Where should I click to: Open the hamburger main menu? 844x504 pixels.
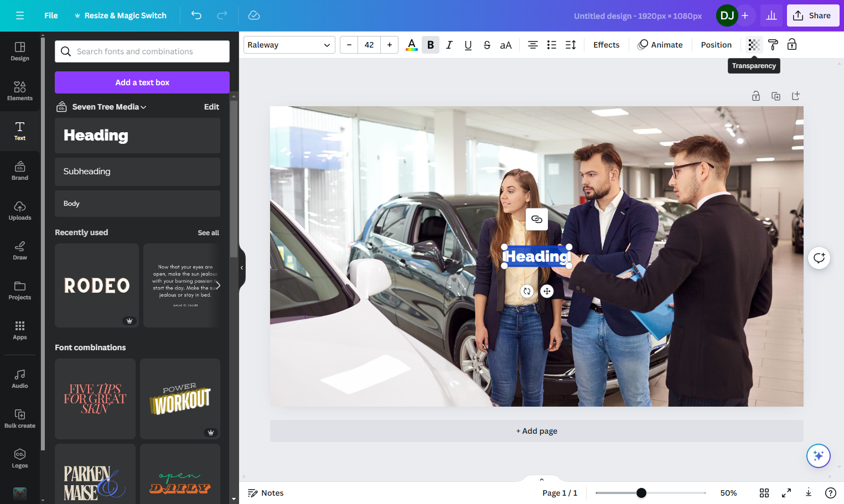(x=20, y=15)
